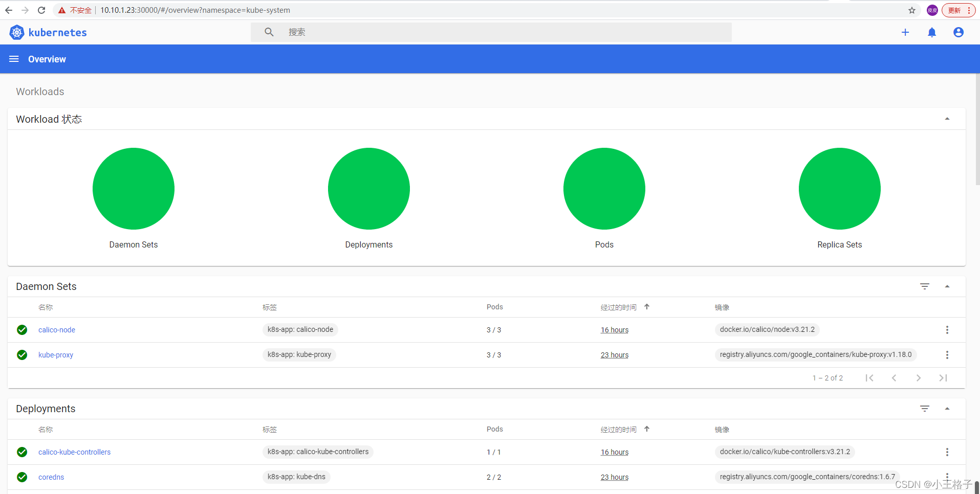Click the 16 hours age for calico-kube-controllers
Screen dimensions: 980x494
tap(615, 452)
